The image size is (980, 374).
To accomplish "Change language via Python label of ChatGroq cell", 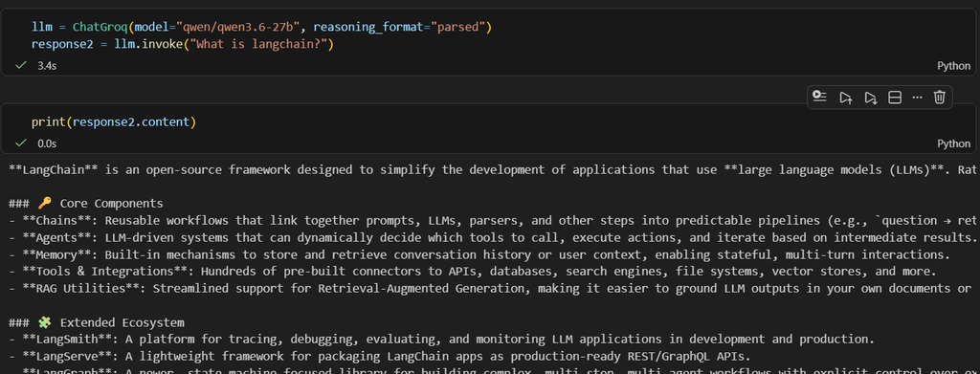I will pos(954,66).
